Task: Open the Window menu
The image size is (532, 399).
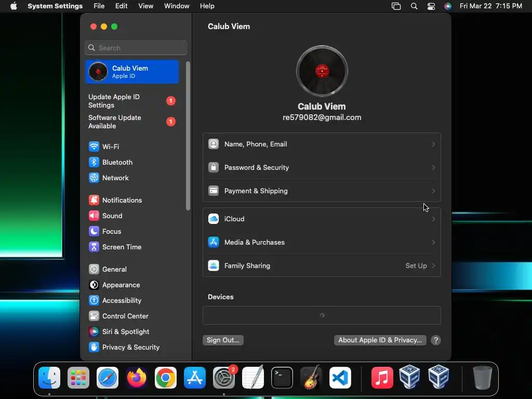Action: coord(177,6)
